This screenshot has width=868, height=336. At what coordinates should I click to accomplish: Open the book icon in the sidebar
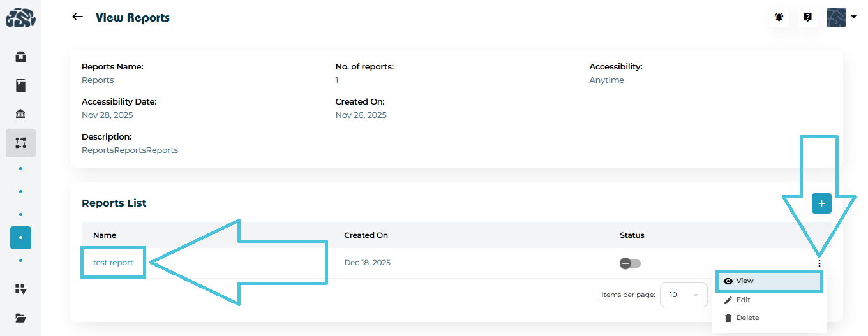click(20, 85)
